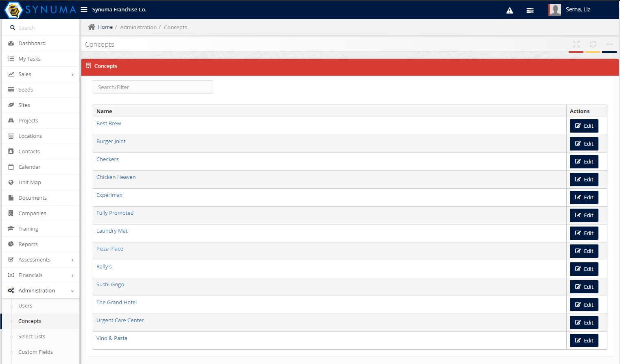Screen dimensions: 620x364
Task: Open the Burger Joint link
Action: (111, 141)
